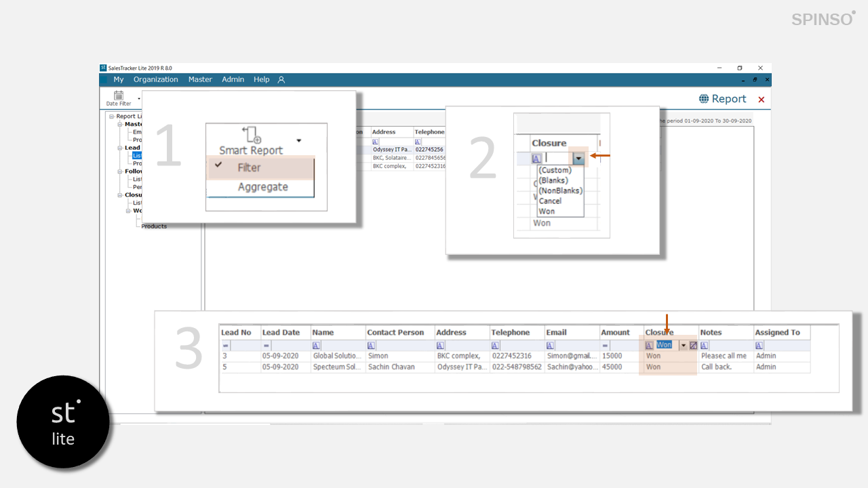Image resolution: width=868 pixels, height=488 pixels.
Task: Click the Email column header
Action: 557,333
